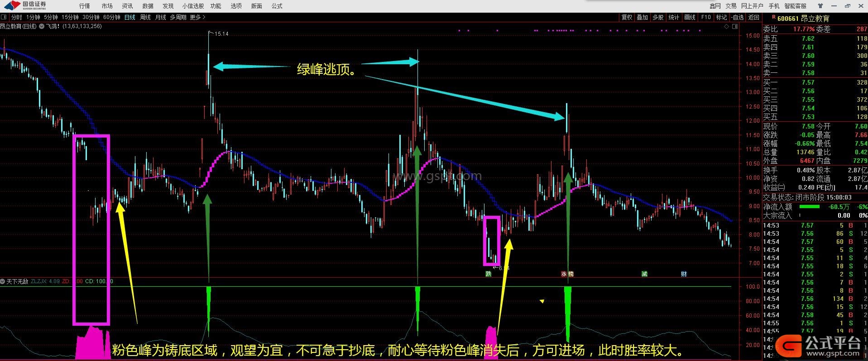Open the 手机 link
The height and width of the screenshot is (361, 868).
774,6
